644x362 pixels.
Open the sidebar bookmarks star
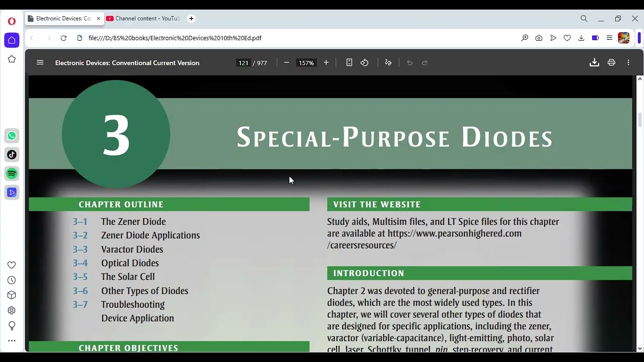12,59
